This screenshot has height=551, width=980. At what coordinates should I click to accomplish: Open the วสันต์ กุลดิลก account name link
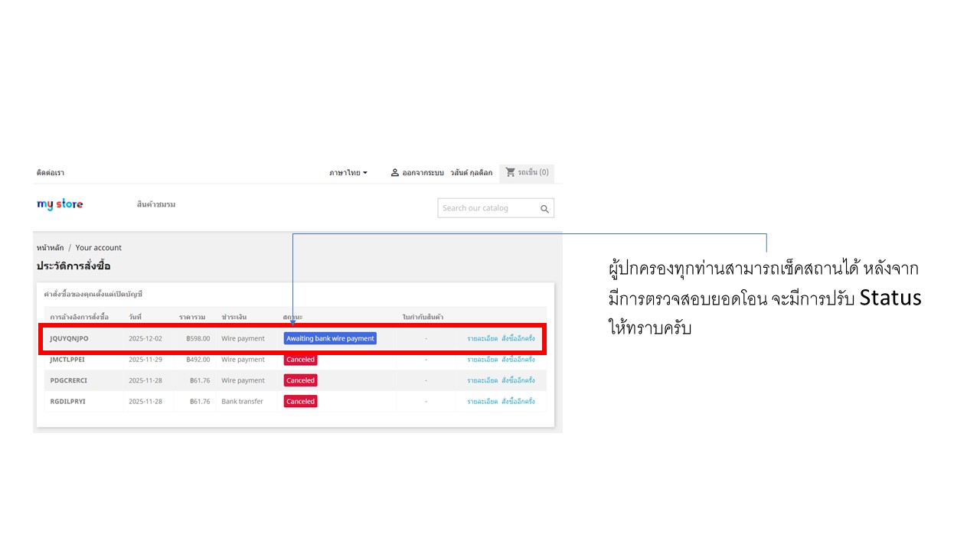[472, 173]
